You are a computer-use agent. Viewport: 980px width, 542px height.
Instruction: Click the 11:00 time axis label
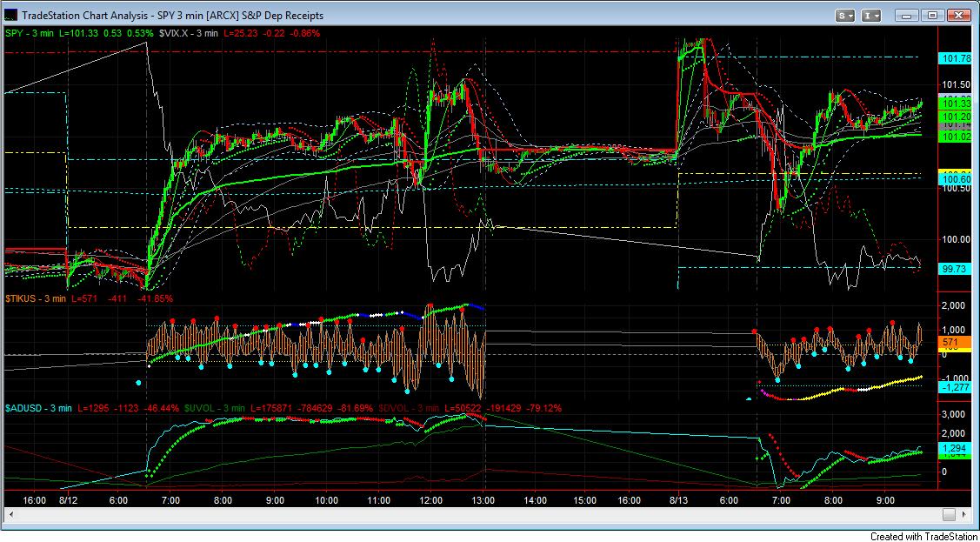click(379, 500)
